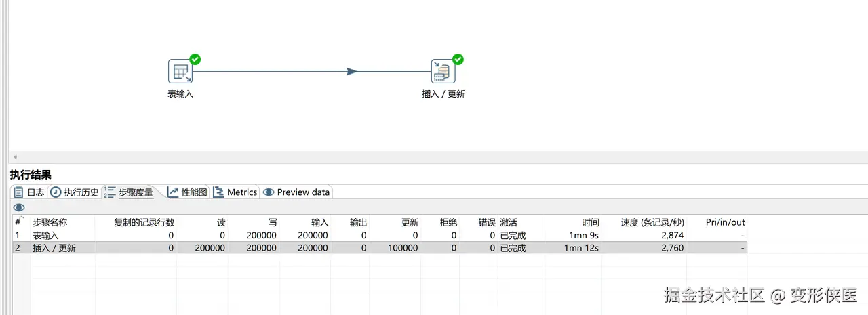
Task: Open the 执行历史 tab
Action: 75,192
